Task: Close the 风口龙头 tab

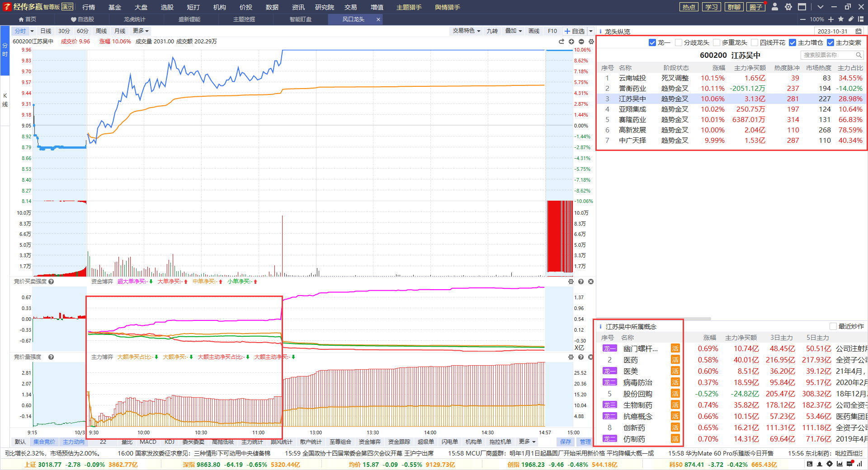Action: (378, 19)
